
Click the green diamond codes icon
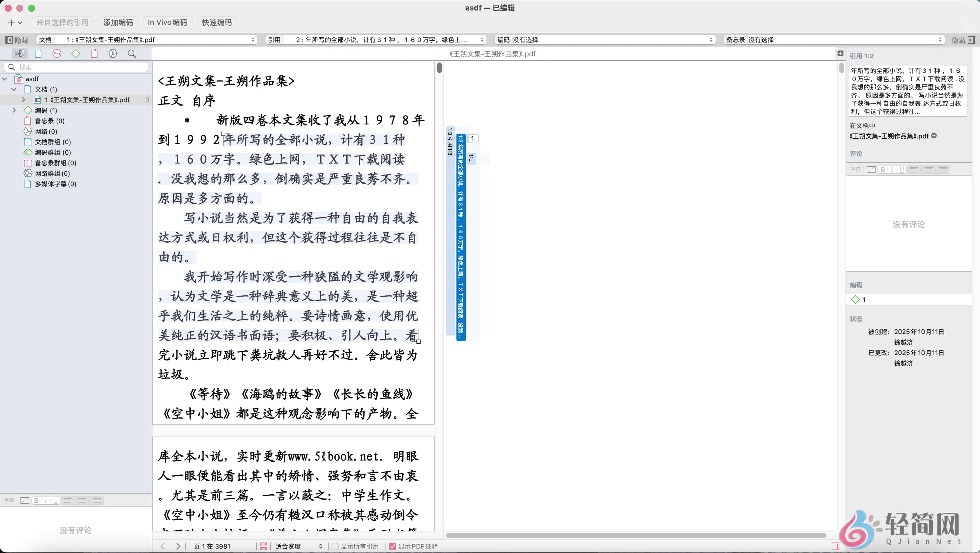coord(76,54)
